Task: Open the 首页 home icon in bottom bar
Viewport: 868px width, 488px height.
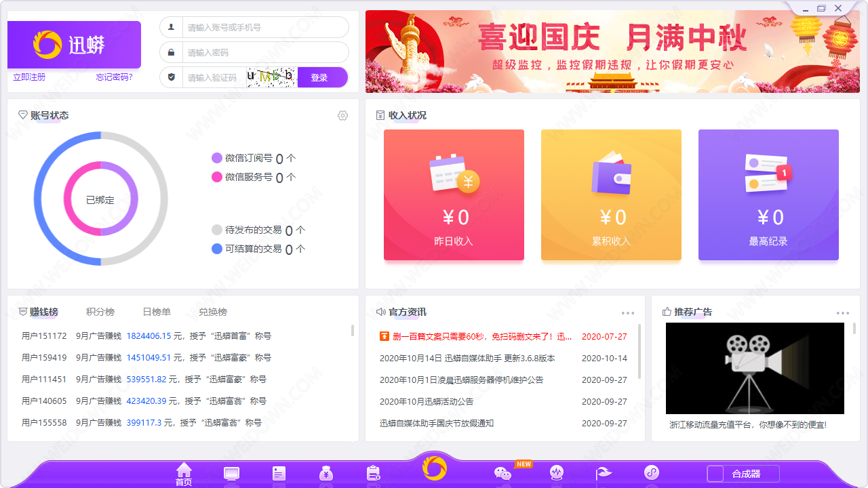Action: (184, 474)
